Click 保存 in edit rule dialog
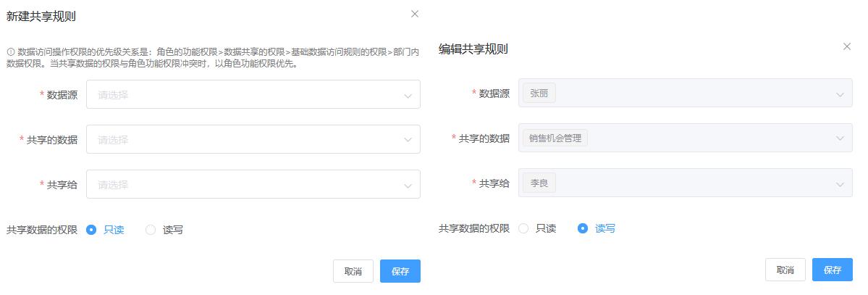This screenshot has width=868, height=295. coord(833,270)
